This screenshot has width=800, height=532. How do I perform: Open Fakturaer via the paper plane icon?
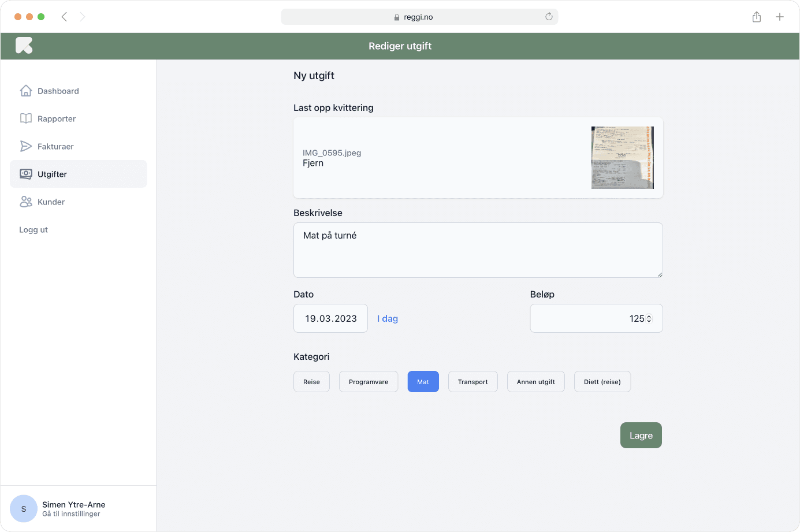[x=26, y=146]
